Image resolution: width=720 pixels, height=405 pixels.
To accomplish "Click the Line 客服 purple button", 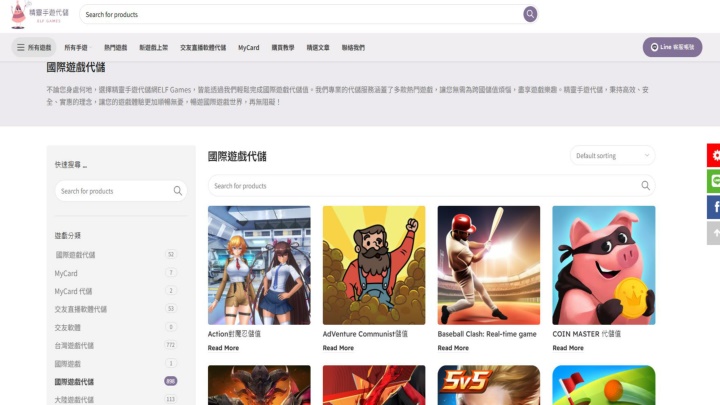I will tap(672, 47).
